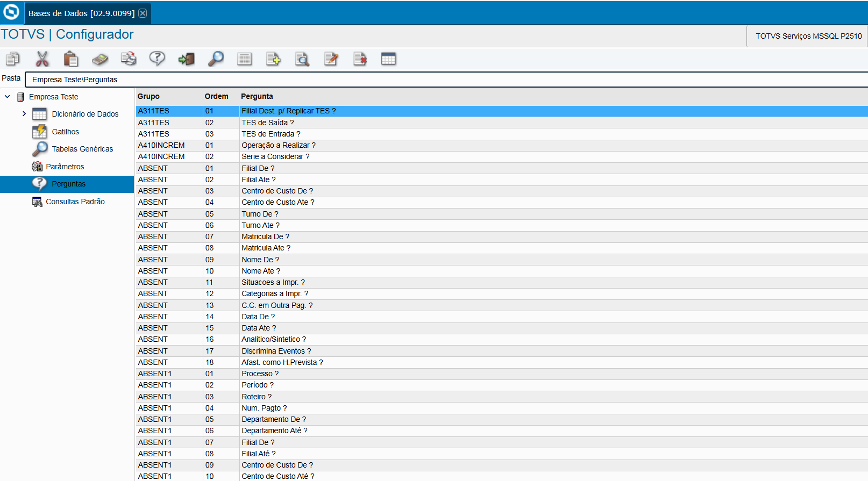
Task: Select row 'Período ?'
Action: pos(501,385)
